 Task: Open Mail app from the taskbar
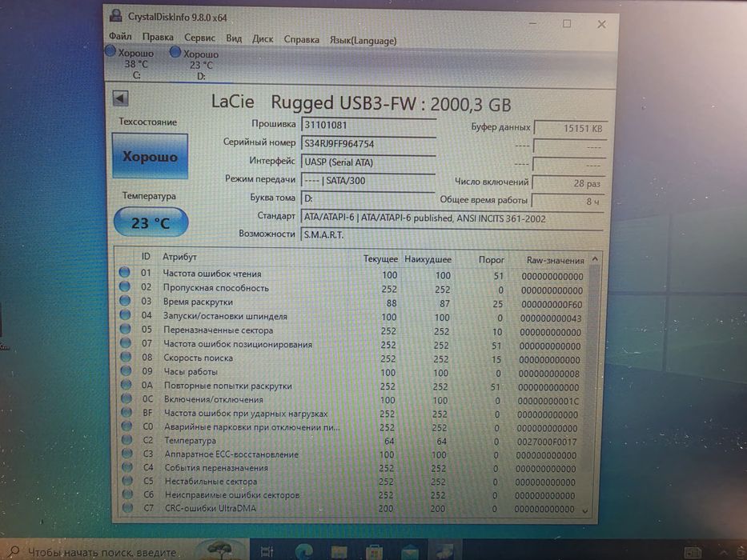[409, 552]
